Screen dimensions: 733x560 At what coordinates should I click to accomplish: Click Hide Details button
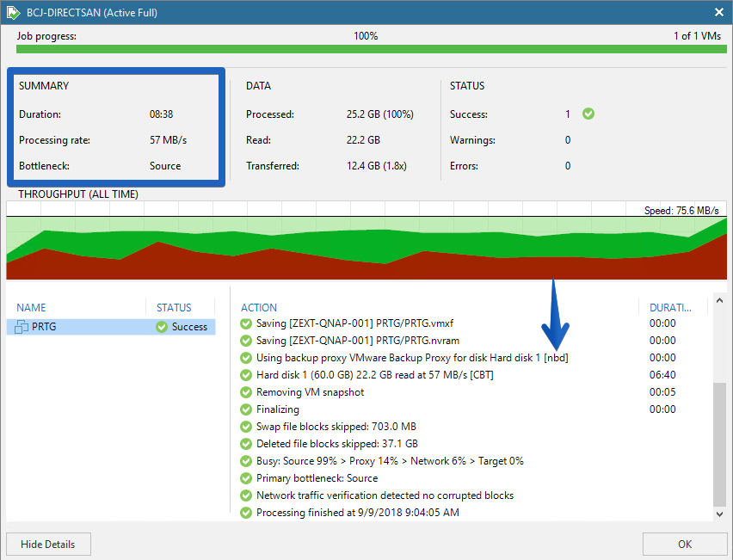coord(49,545)
